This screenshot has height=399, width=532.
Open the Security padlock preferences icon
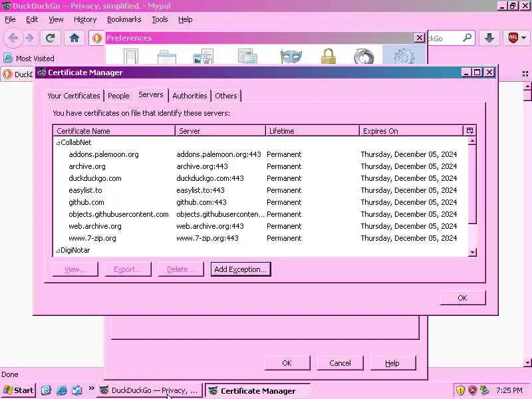coord(328,57)
